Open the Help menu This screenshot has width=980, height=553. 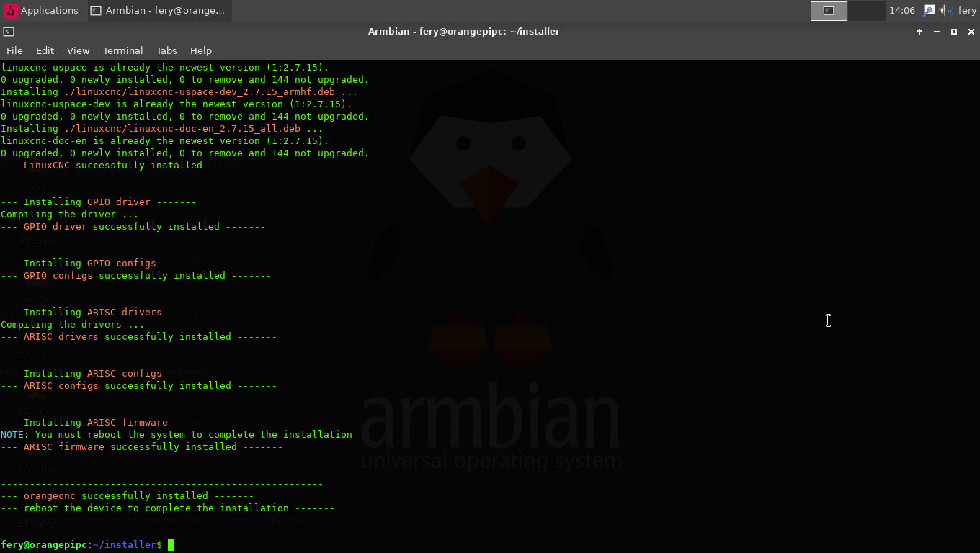pos(201,50)
